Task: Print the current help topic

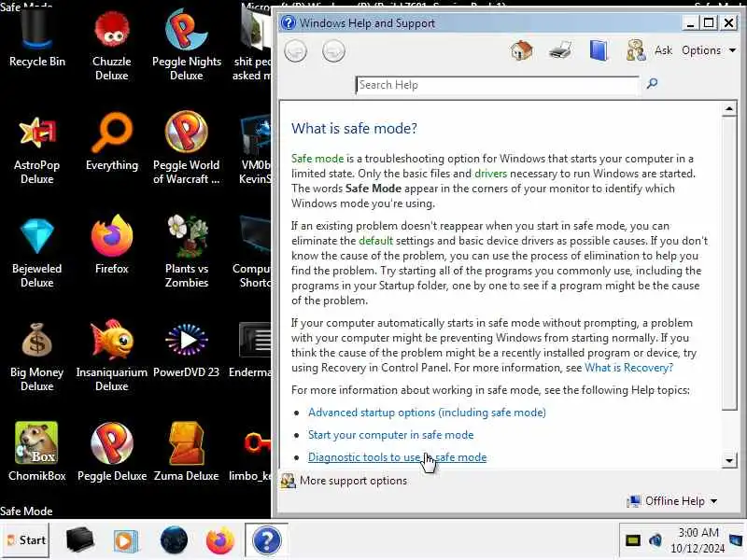Action: pyautogui.click(x=559, y=50)
